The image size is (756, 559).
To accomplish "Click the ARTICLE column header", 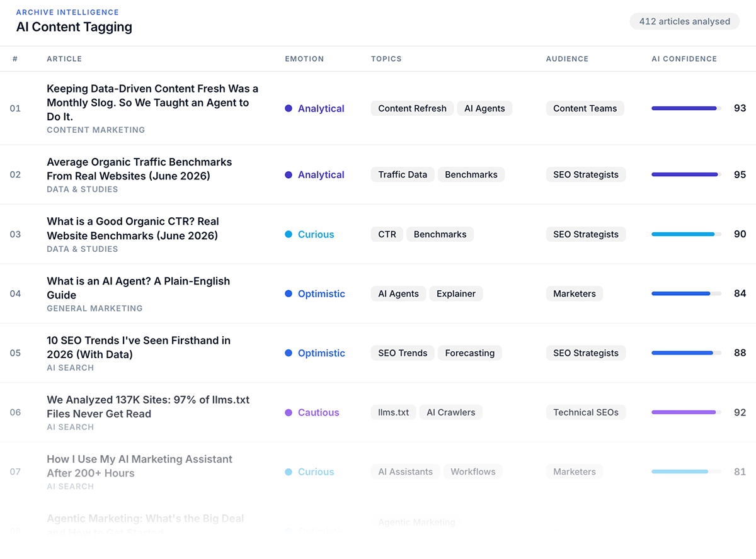I will coord(64,59).
